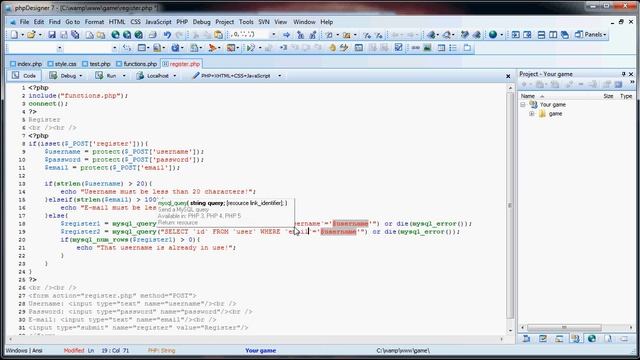Click the insert image icon in second toolbar
This screenshot has height=360, width=640.
[x=427, y=48]
